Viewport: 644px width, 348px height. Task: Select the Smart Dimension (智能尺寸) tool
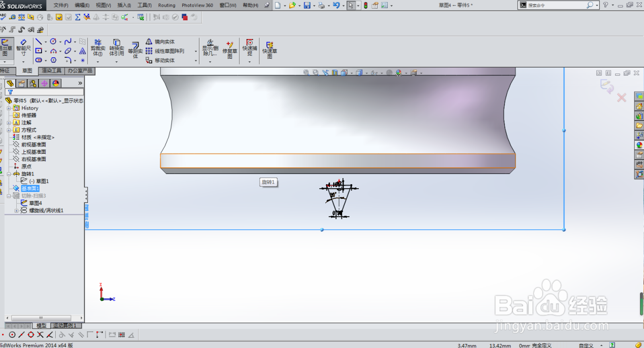coord(23,48)
